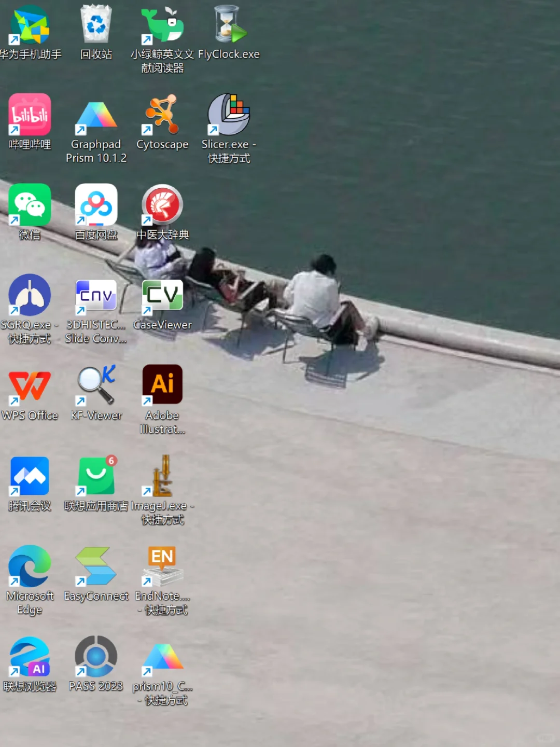The image size is (560, 747).
Task: Select the ImageJ.exe 快捷方式 microscope icon
Action: click(162, 476)
